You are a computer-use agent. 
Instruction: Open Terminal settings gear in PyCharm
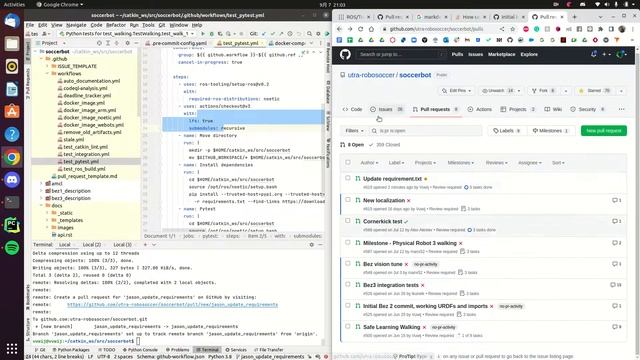click(311, 244)
